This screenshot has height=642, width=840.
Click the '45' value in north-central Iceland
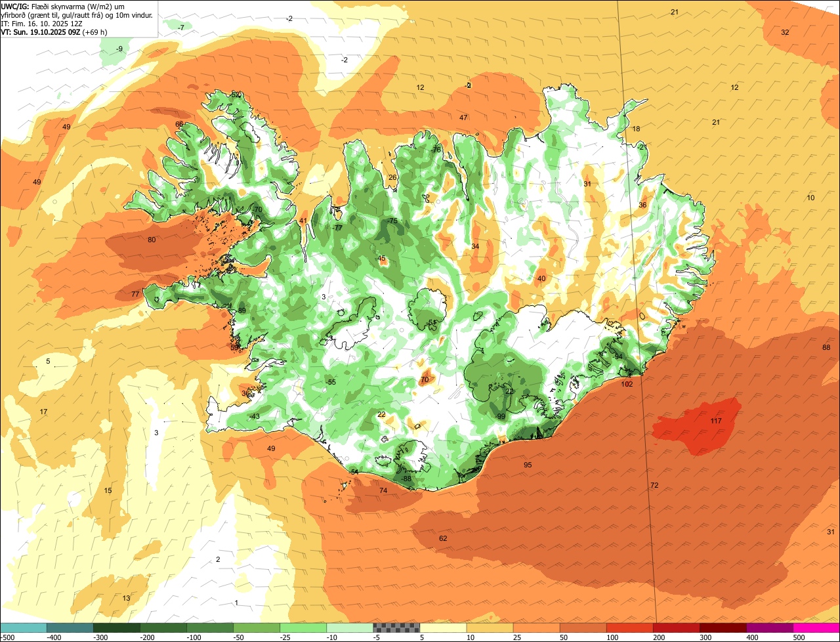pos(381,258)
